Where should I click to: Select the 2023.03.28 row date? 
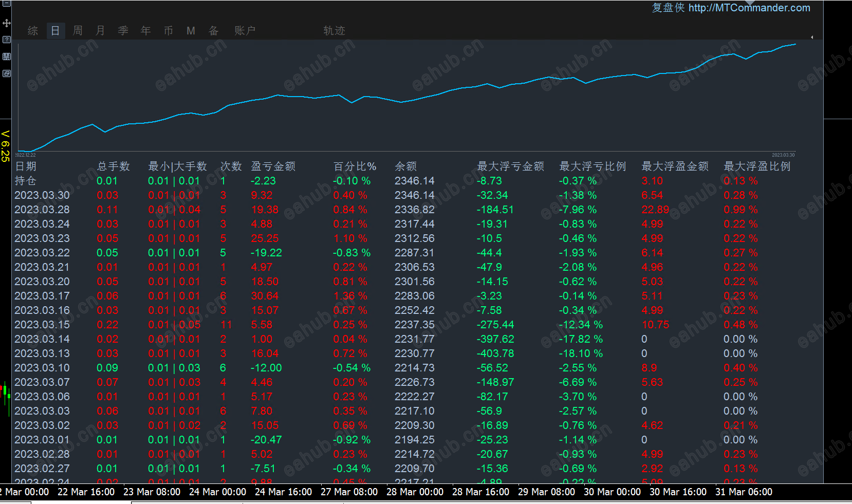point(42,210)
